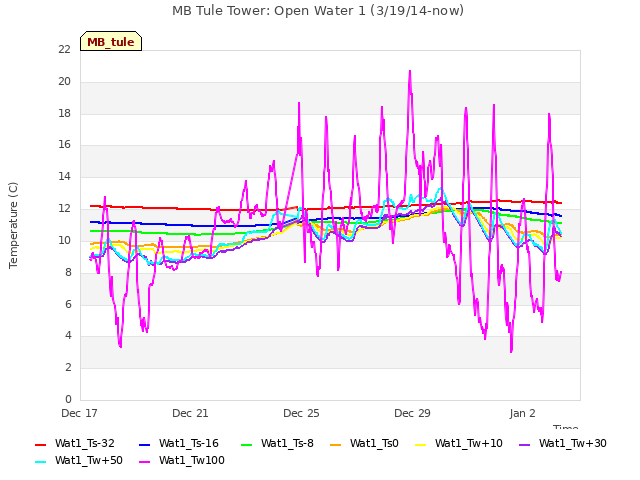Image resolution: width=640 pixels, height=480 pixels.
Task: Click the Wat1_Tw100 legend label
Action: [191, 460]
